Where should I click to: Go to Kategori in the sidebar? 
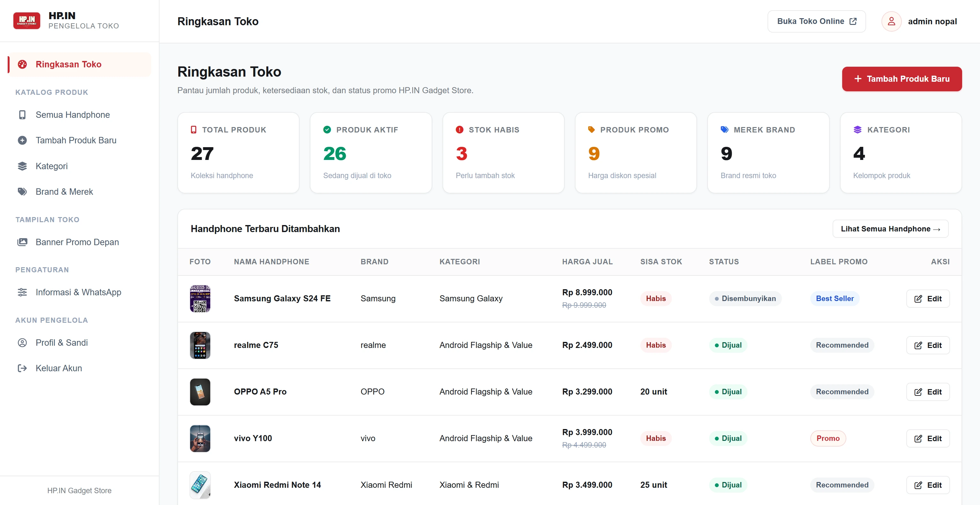79,166
